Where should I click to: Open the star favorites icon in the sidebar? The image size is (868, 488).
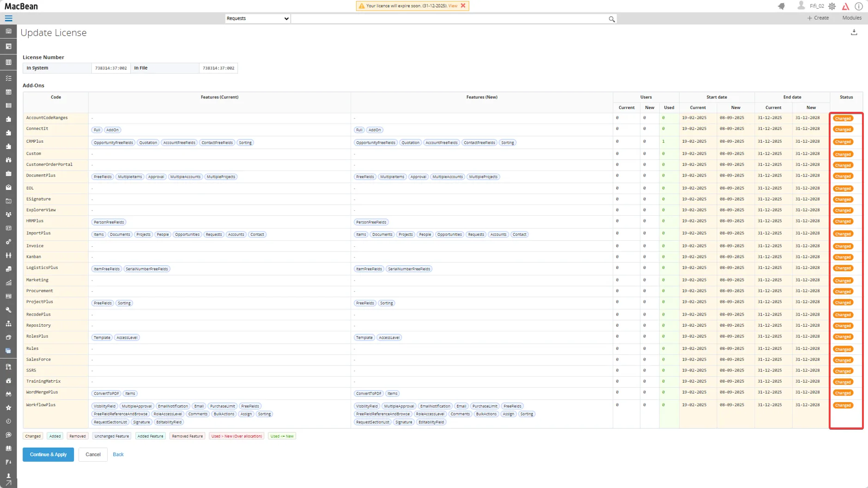click(8, 408)
